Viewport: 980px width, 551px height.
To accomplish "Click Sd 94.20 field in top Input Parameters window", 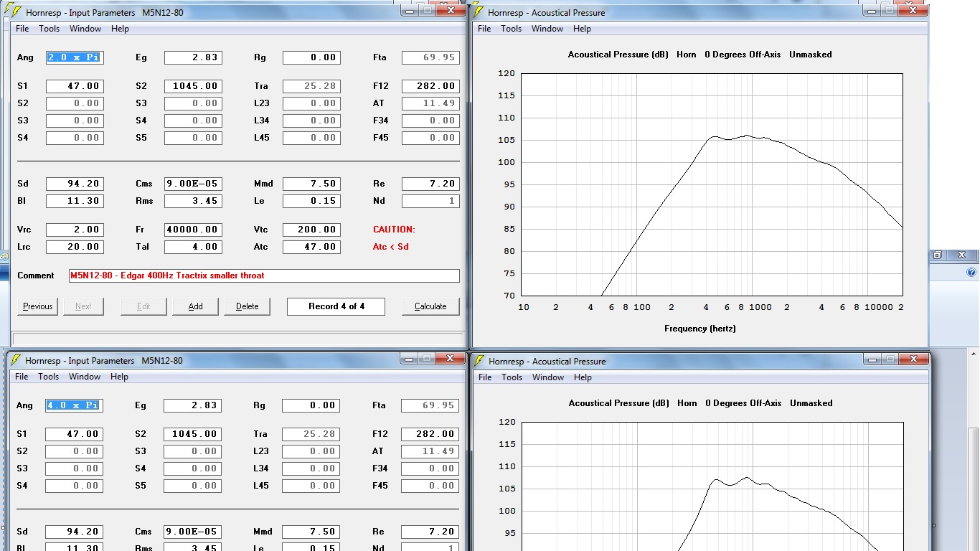I will click(75, 184).
